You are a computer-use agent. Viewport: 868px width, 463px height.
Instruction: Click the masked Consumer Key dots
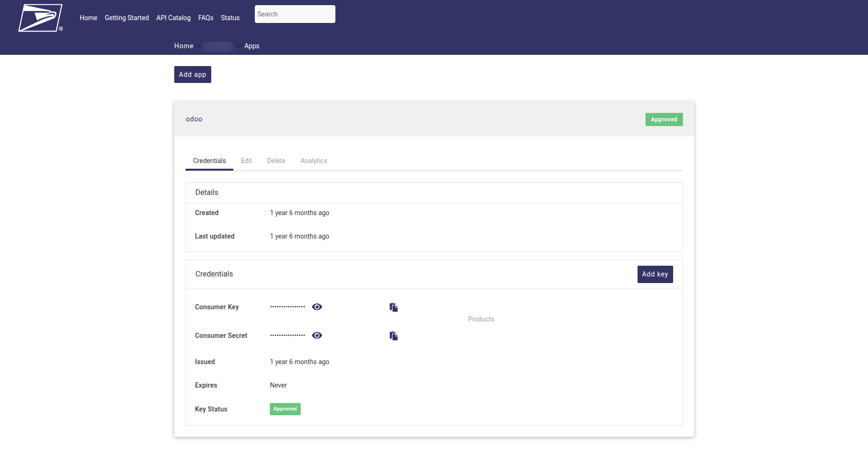(288, 307)
